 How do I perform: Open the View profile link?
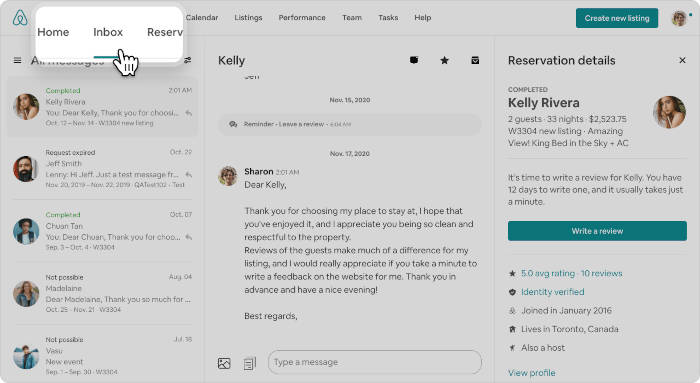(x=532, y=373)
